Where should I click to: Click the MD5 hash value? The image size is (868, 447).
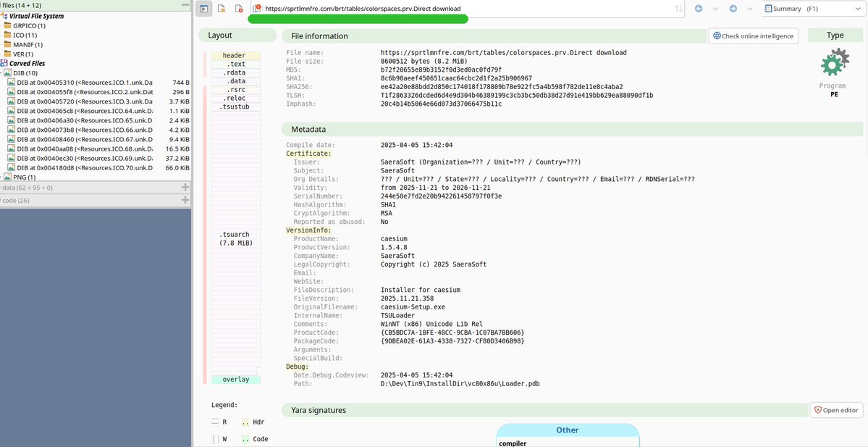441,70
